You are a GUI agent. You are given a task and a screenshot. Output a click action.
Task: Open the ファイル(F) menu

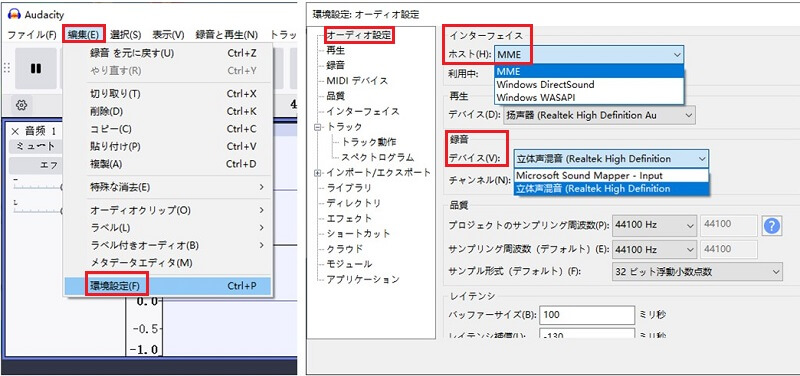[x=32, y=35]
